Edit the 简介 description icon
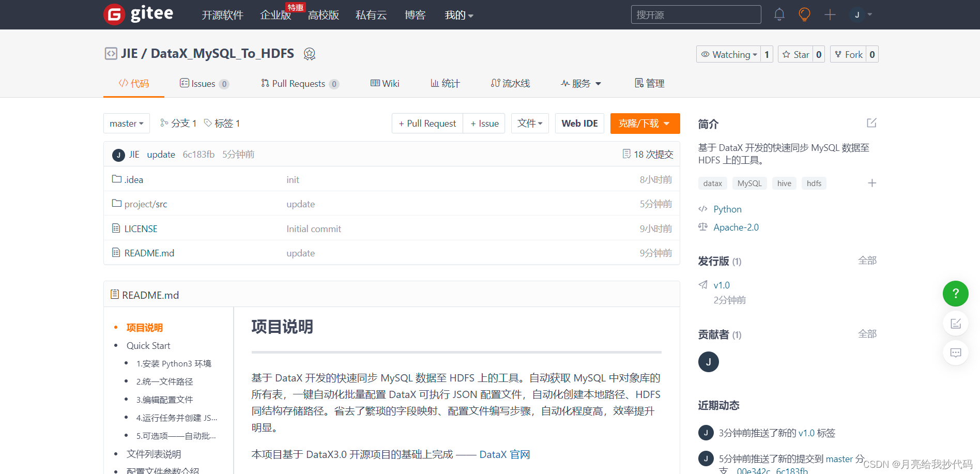Screen dimensions: 980x474 [x=871, y=123]
